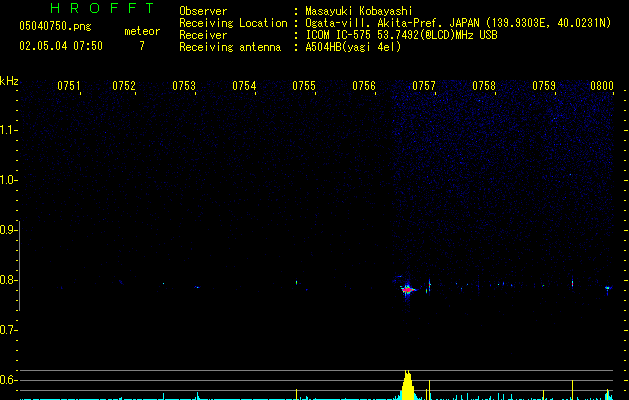Click the 0757 time marker
The width and height of the screenshot is (629, 400).
pyautogui.click(x=424, y=86)
